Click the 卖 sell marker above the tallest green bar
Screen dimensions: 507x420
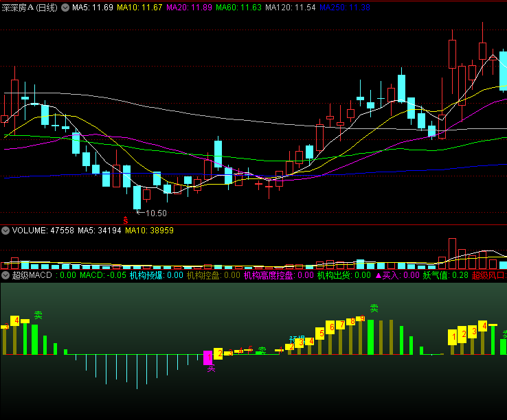pos(374,308)
